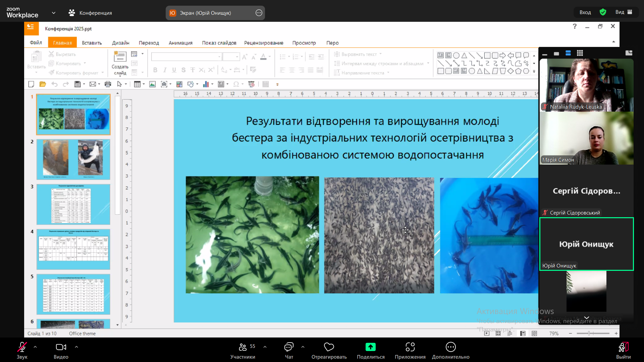644x362 pixels.
Task: Switch video panel to grid view icon
Action: click(580, 53)
